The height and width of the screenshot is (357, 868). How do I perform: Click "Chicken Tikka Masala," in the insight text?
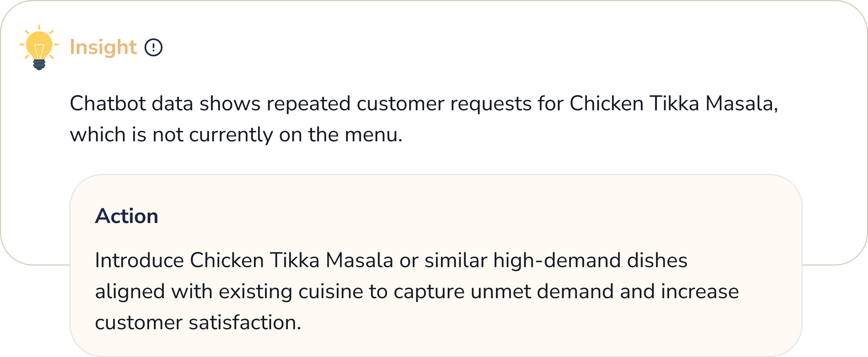coord(674,103)
